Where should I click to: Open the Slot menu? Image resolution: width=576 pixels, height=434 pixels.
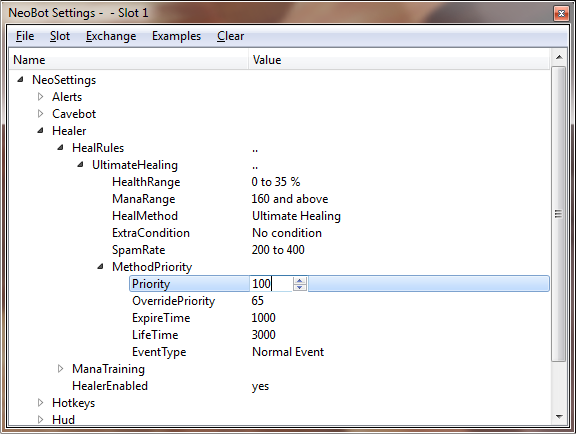coord(60,36)
